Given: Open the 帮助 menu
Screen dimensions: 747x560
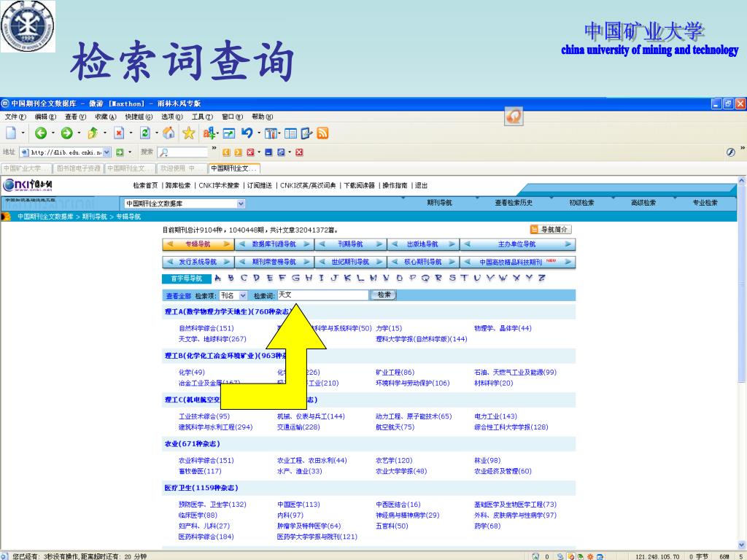Looking at the screenshot, I should point(263,117).
